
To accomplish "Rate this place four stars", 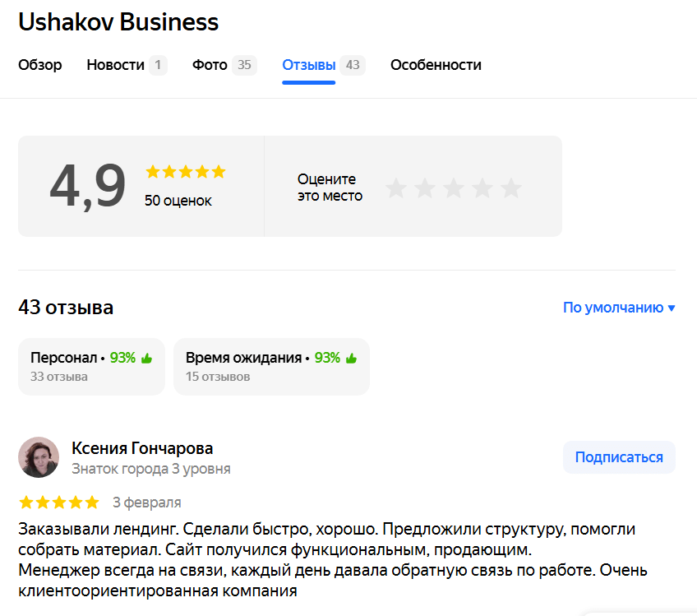I will coord(482,188).
